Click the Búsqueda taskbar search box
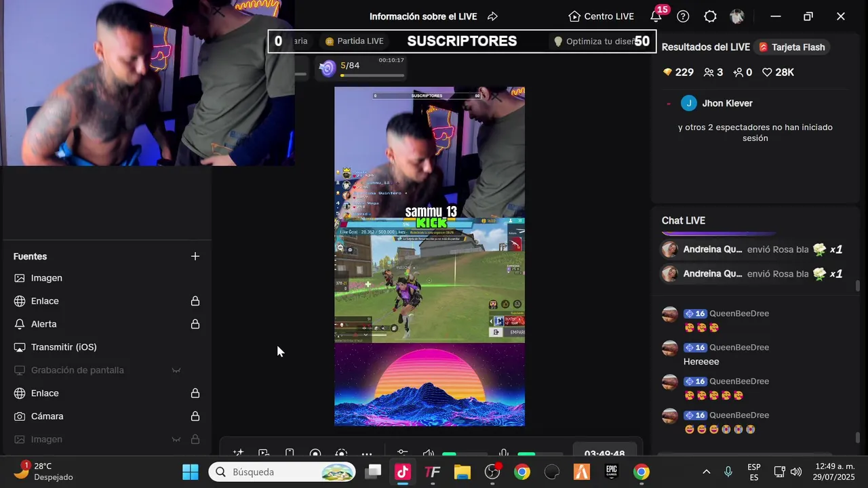The image size is (868, 488). click(282, 472)
